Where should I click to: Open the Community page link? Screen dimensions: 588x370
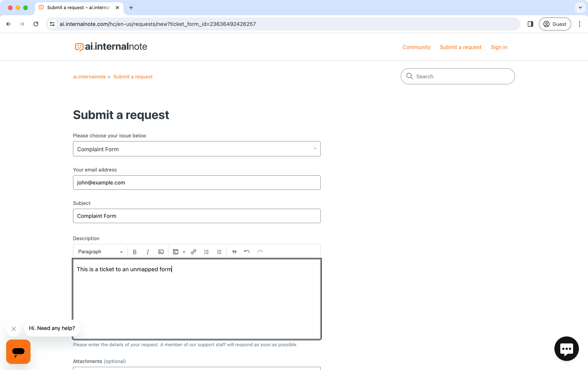point(416,47)
